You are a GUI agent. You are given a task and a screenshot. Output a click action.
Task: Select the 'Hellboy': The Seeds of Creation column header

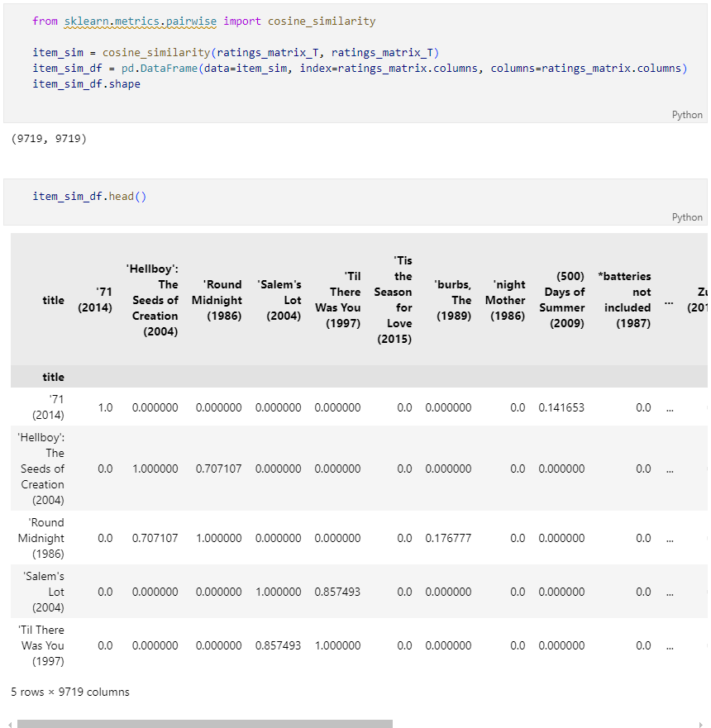click(155, 300)
